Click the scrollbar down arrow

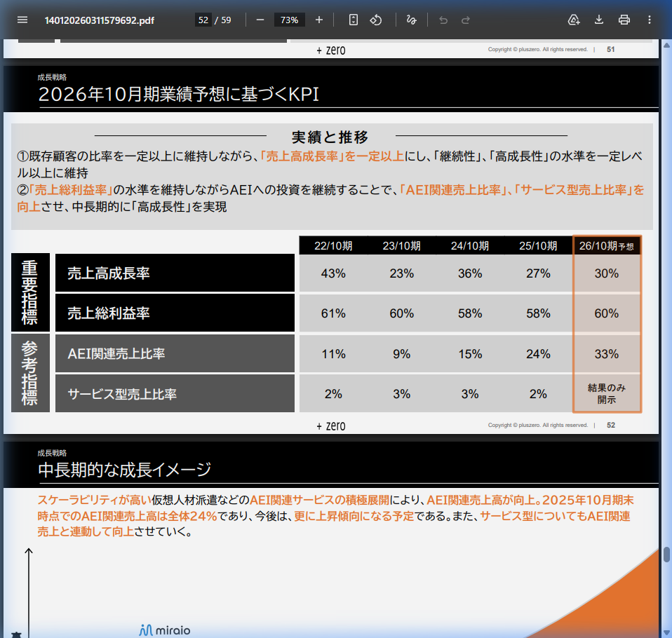[665, 630]
